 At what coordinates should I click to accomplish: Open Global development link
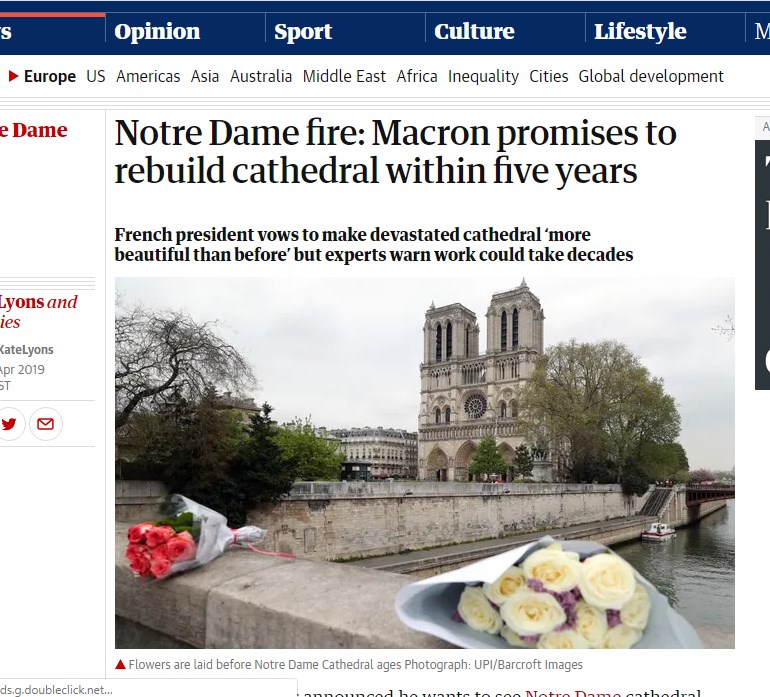pos(651,76)
